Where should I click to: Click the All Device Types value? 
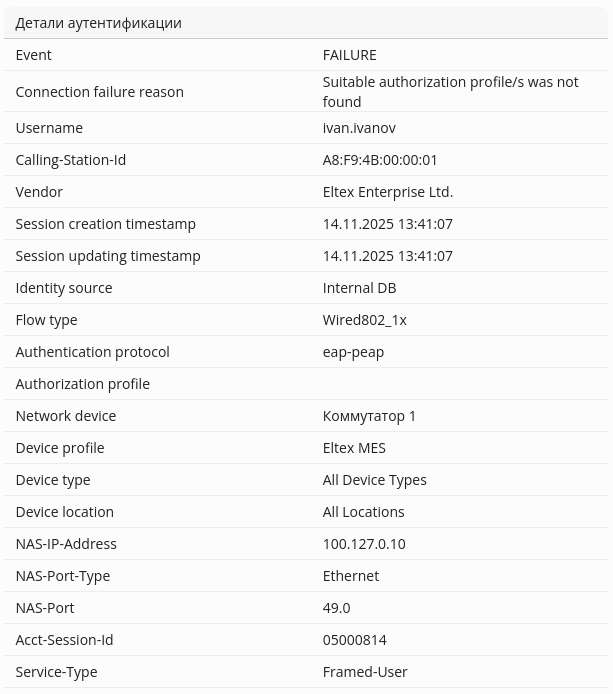point(374,480)
